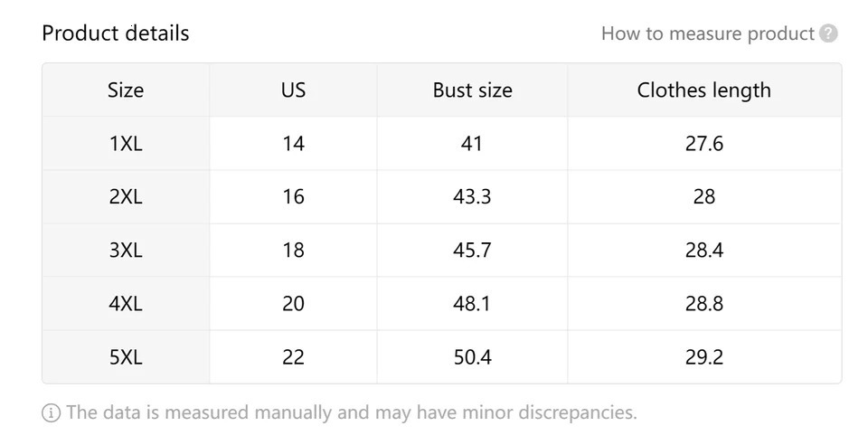Viewport: 868px width, 445px height.
Task: Click the measured manually disclaimer text
Action: click(352, 413)
